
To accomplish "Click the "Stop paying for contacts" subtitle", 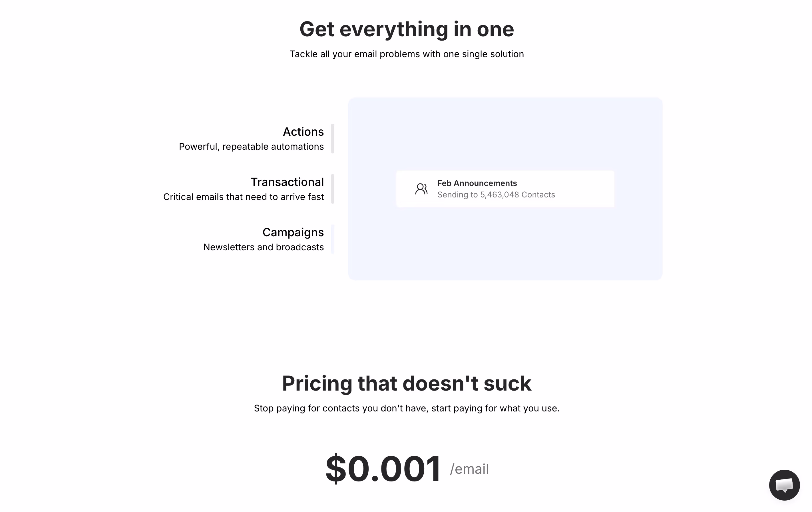I will point(406,408).
